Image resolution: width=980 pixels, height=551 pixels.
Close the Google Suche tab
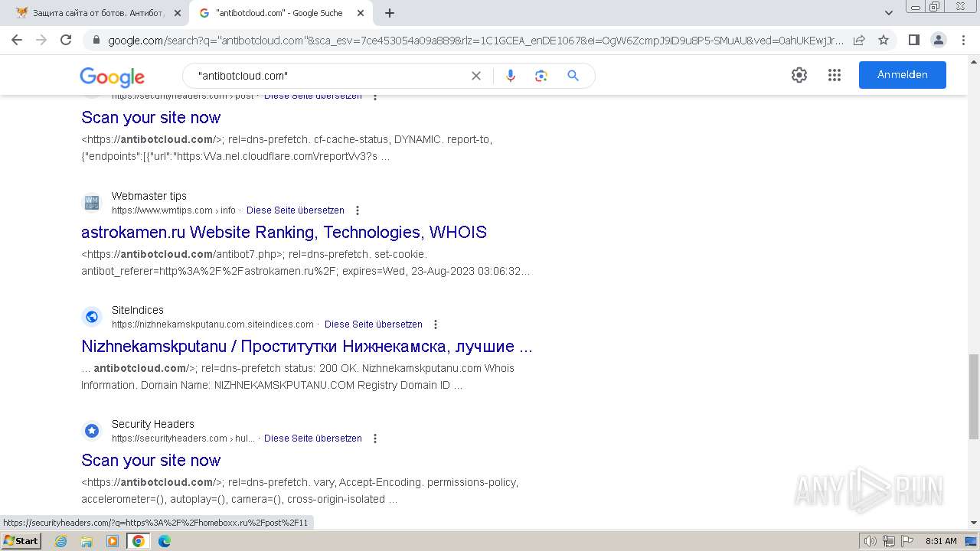click(361, 13)
